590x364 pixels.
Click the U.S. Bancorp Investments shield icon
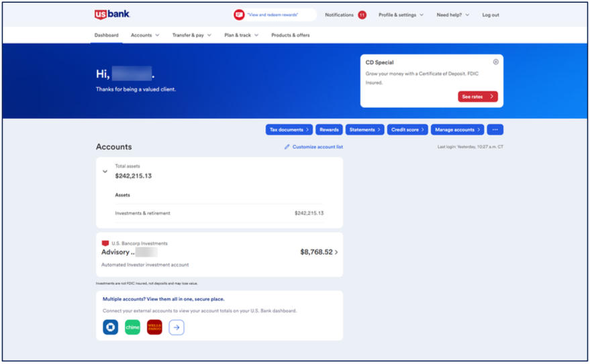pos(105,243)
